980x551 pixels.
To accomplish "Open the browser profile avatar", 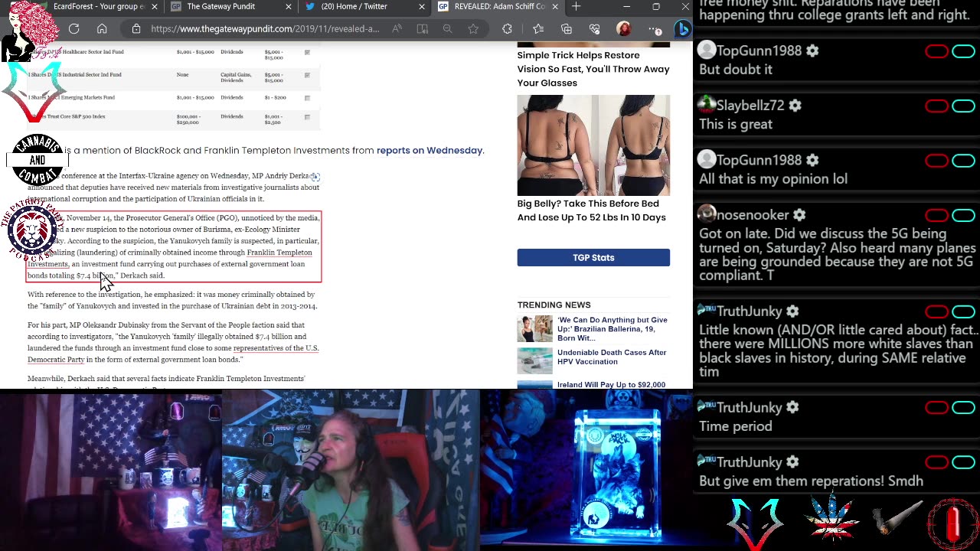I will (624, 29).
